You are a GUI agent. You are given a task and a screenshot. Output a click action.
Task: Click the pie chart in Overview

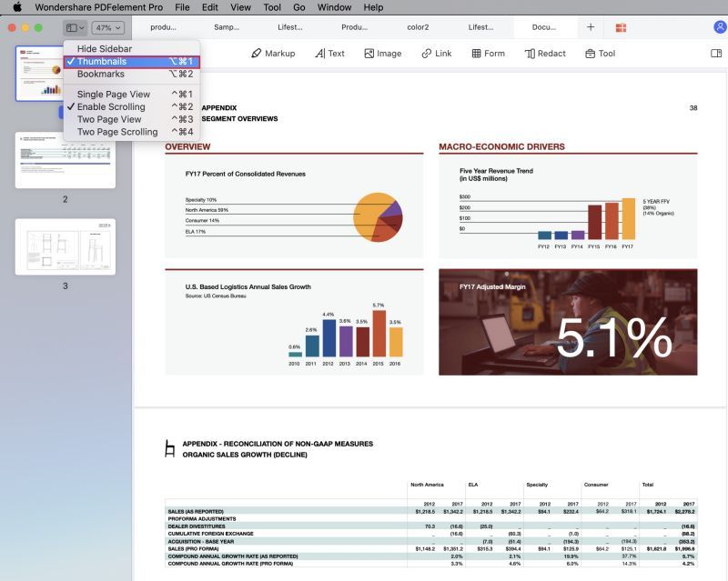pyautogui.click(x=378, y=217)
